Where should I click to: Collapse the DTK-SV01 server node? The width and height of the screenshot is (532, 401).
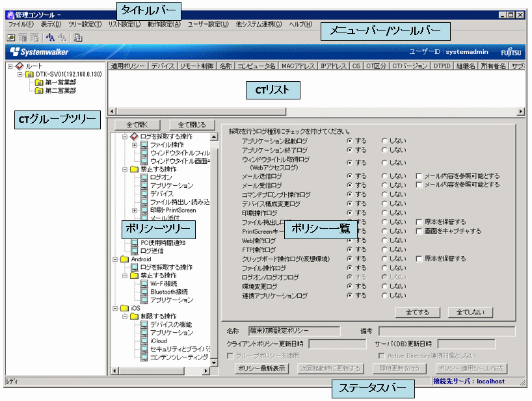tap(20, 74)
